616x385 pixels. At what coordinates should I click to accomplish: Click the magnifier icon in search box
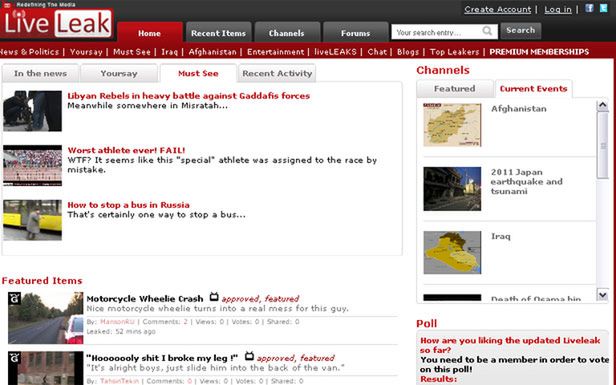point(487,31)
